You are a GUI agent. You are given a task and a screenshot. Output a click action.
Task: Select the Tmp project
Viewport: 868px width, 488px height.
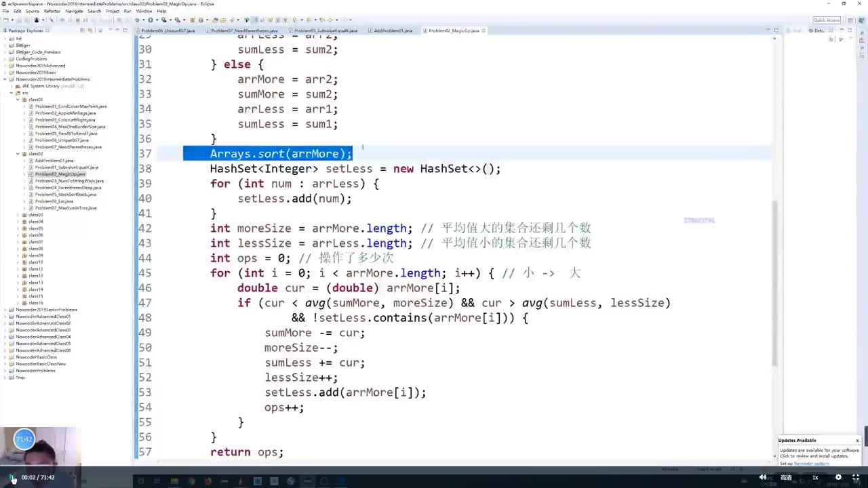point(20,378)
